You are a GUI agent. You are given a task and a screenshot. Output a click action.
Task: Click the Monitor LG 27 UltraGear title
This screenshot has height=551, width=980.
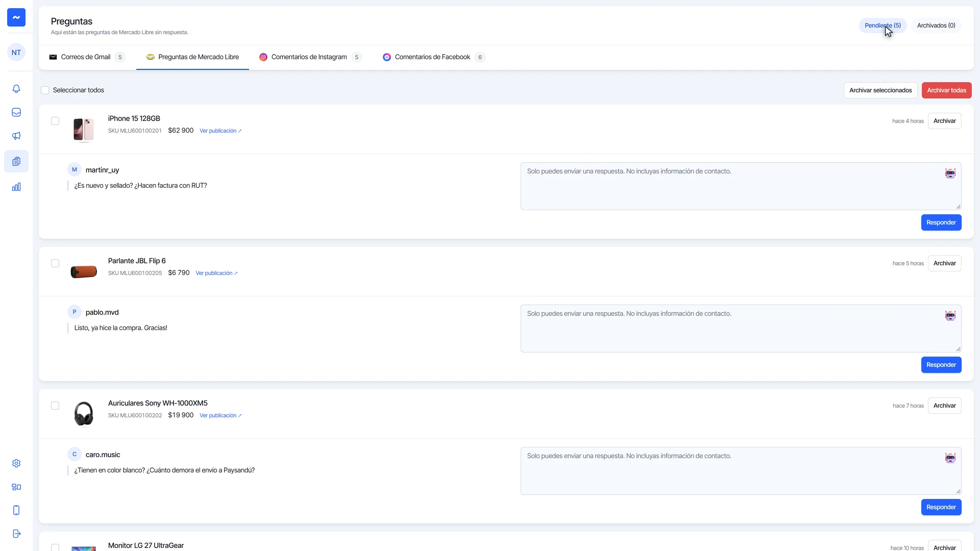[146, 545]
